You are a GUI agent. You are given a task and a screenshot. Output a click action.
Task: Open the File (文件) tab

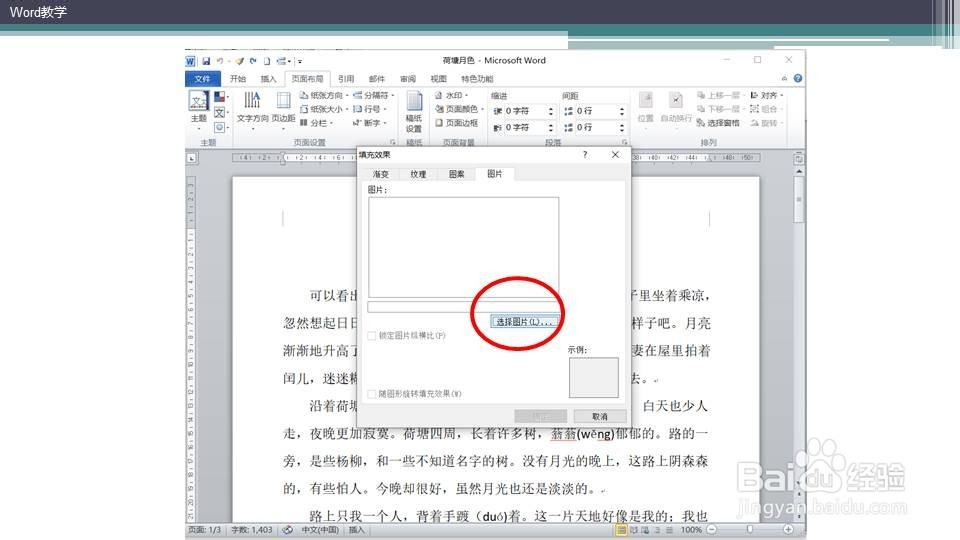(203, 79)
